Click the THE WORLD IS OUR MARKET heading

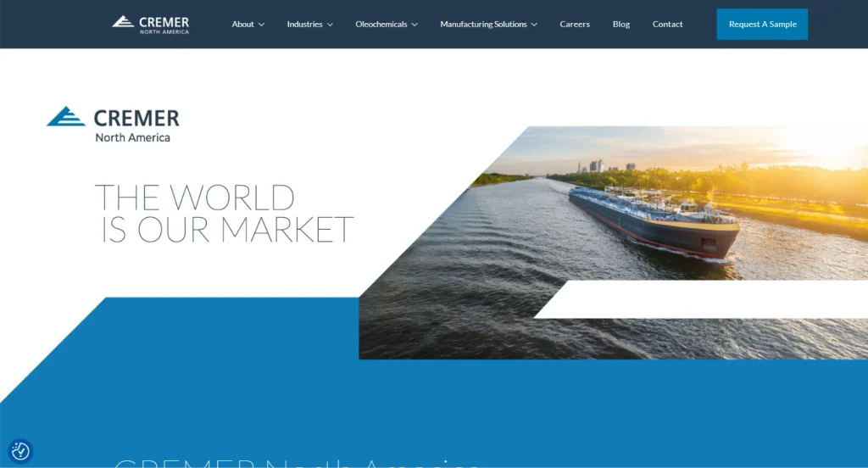click(224, 214)
